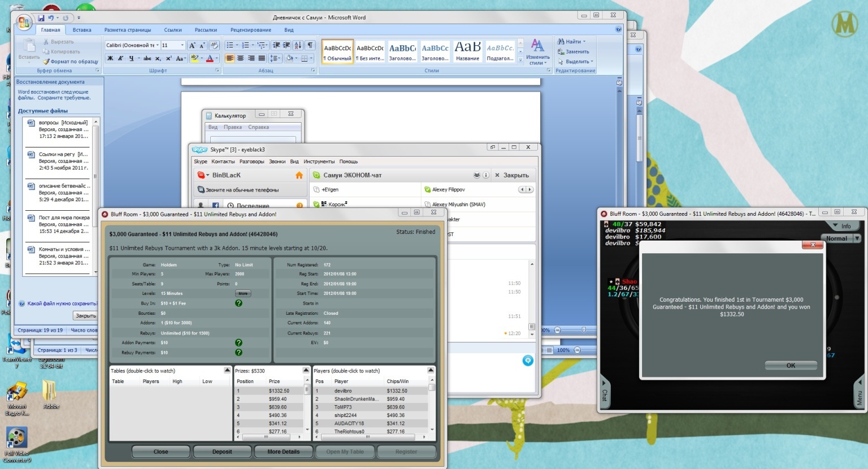Click the Bold (Ж) button in Word
Screen dimensions: 868x469
point(110,58)
